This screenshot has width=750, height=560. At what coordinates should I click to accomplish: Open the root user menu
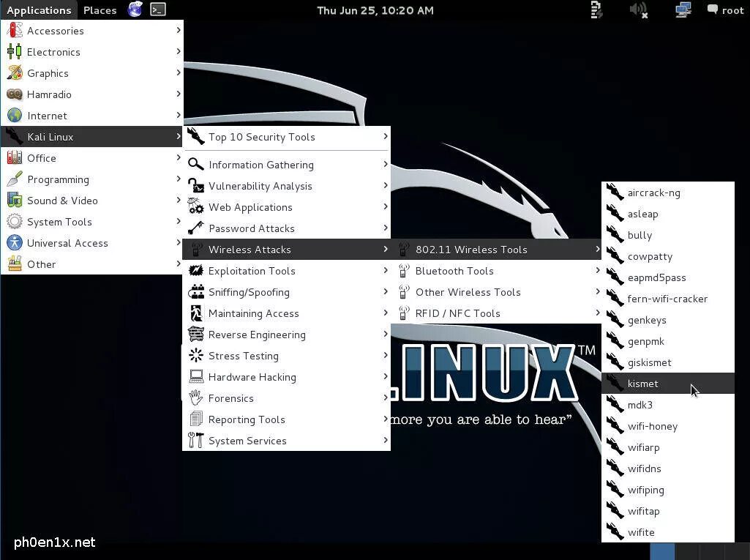[725, 10]
